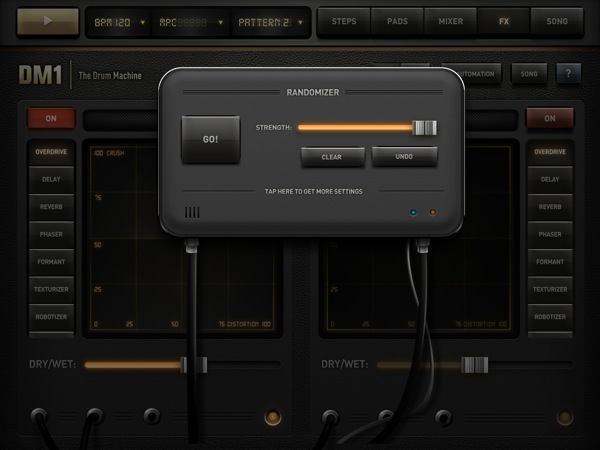Open the BPM 120 tempo dropdown
This screenshot has height=450, width=600.
coord(119,23)
